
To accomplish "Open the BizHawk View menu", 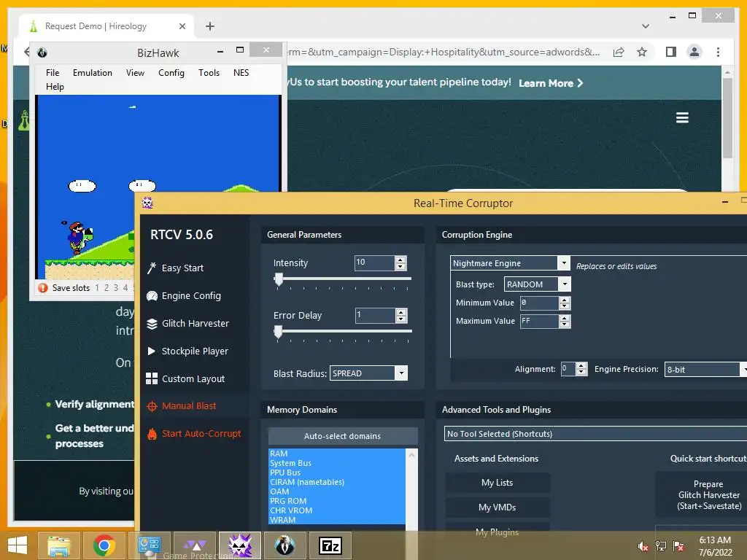I will click(135, 73).
